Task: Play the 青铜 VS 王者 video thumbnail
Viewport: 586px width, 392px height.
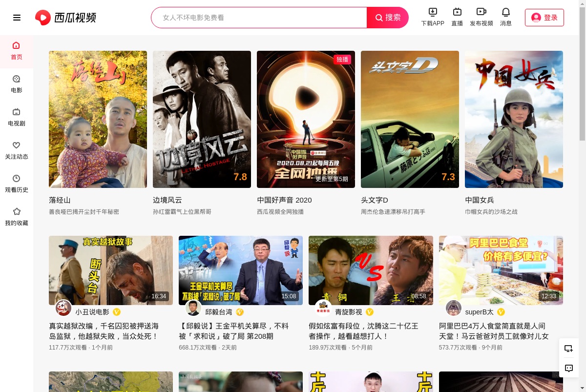Action: [371, 270]
